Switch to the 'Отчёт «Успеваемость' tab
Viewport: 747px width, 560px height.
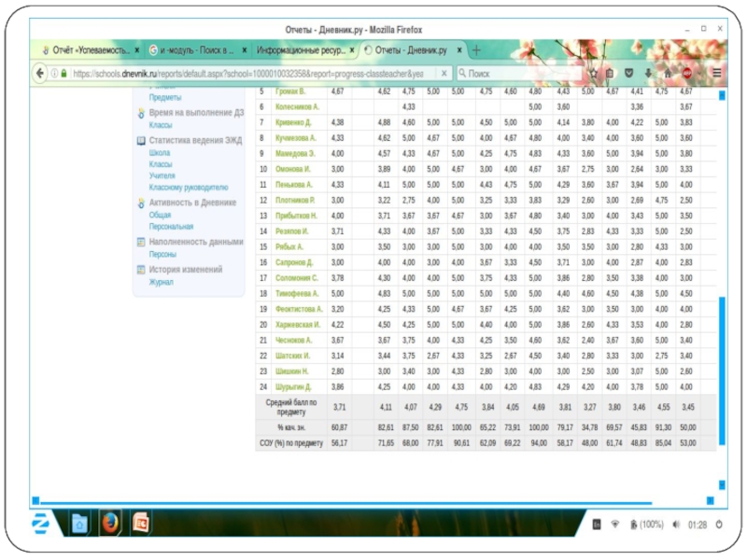89,49
